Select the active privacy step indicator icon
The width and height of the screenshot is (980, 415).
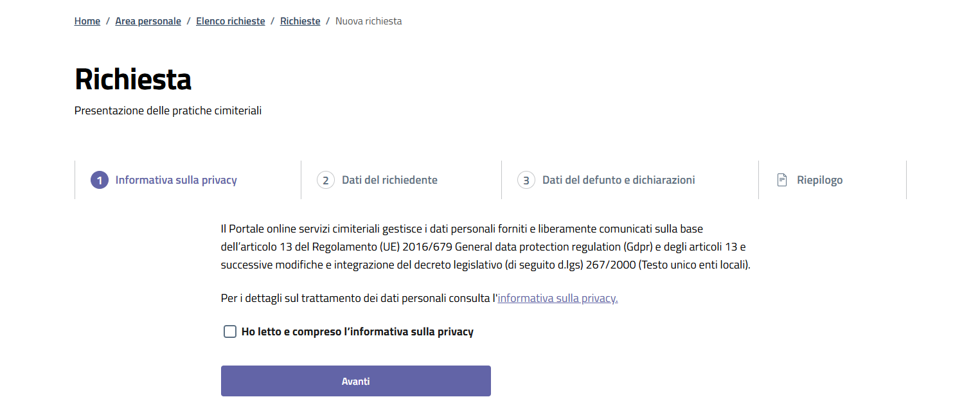100,180
